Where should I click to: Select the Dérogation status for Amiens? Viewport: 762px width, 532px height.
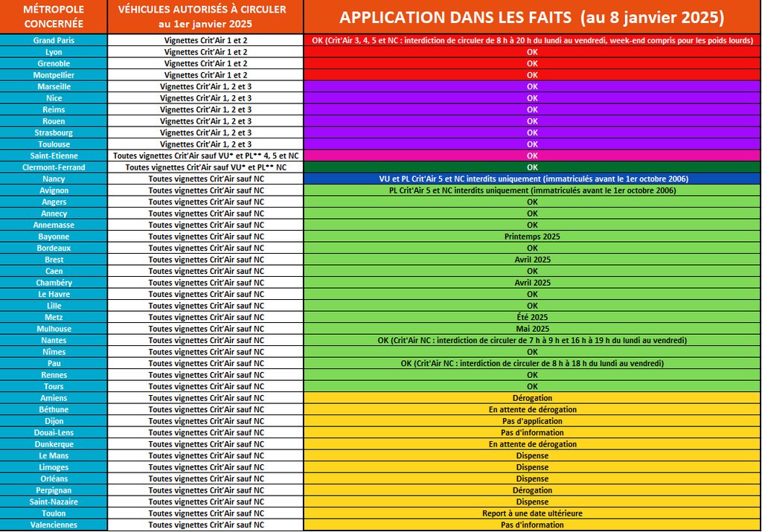point(532,397)
